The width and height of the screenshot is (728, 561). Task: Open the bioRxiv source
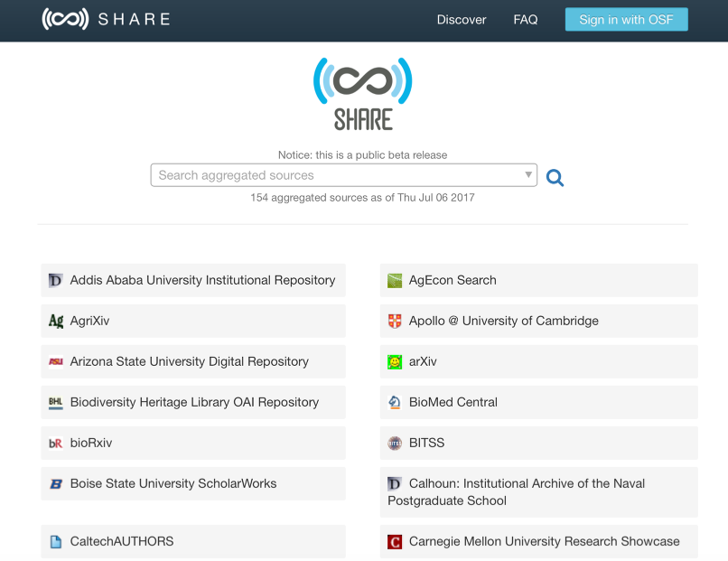(193, 443)
